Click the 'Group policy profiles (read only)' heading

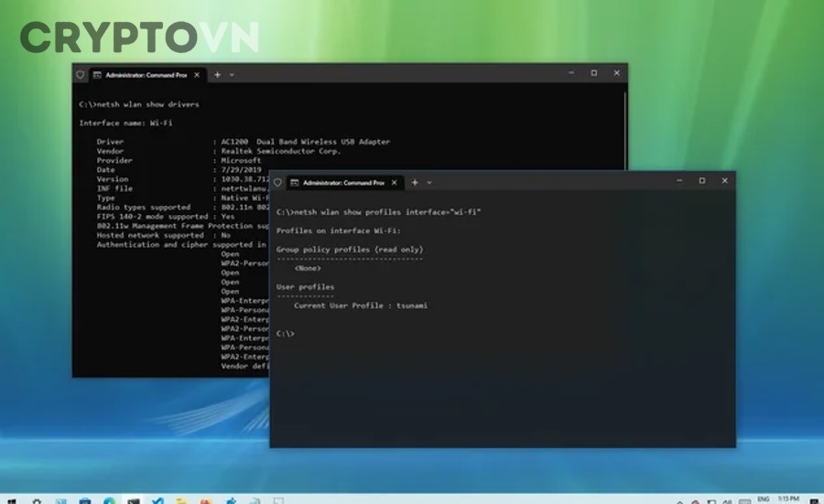tap(350, 250)
